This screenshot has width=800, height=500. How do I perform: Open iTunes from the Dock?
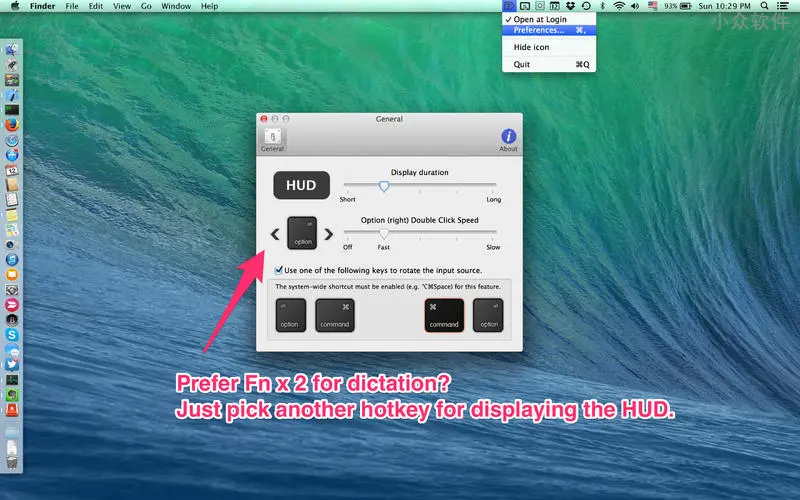pyautogui.click(x=12, y=260)
